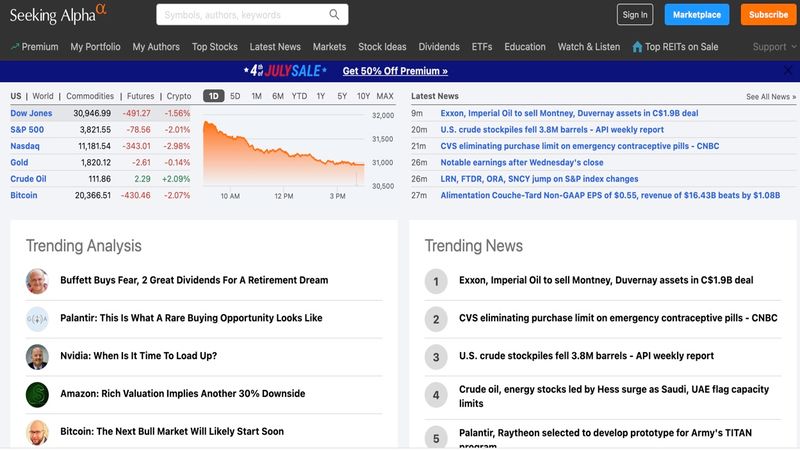Open trending news item 1 about Exxon
The height and width of the screenshot is (450, 800).
click(x=606, y=280)
